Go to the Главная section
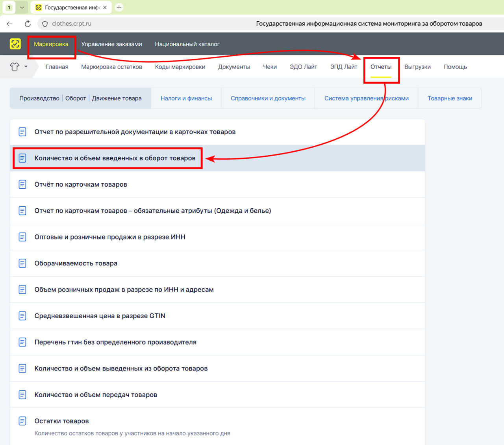This screenshot has height=445, width=504. click(x=57, y=67)
